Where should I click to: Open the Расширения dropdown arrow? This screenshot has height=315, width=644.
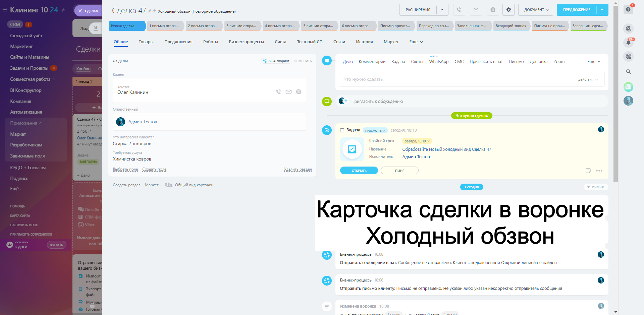pos(442,10)
